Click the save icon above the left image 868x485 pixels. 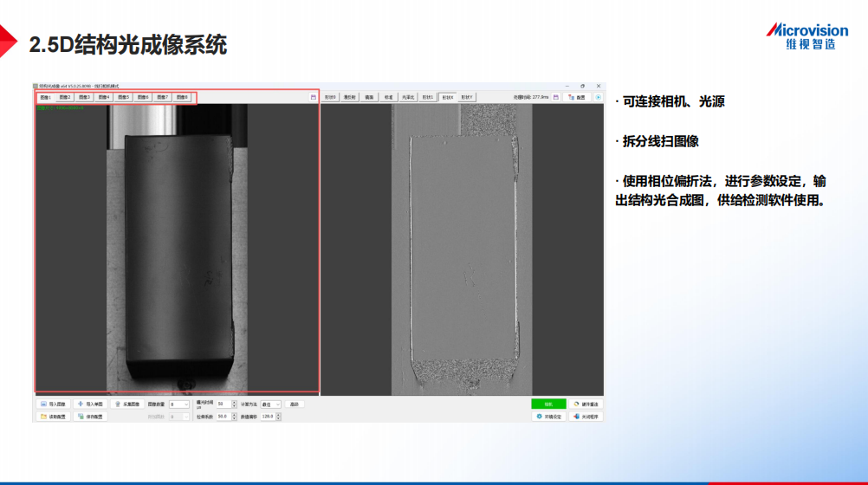coord(313,98)
